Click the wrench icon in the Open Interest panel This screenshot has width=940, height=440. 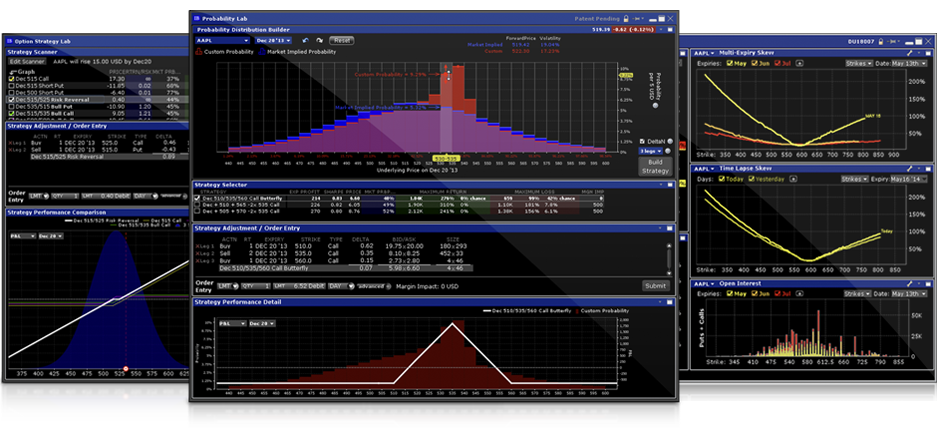click(x=909, y=283)
